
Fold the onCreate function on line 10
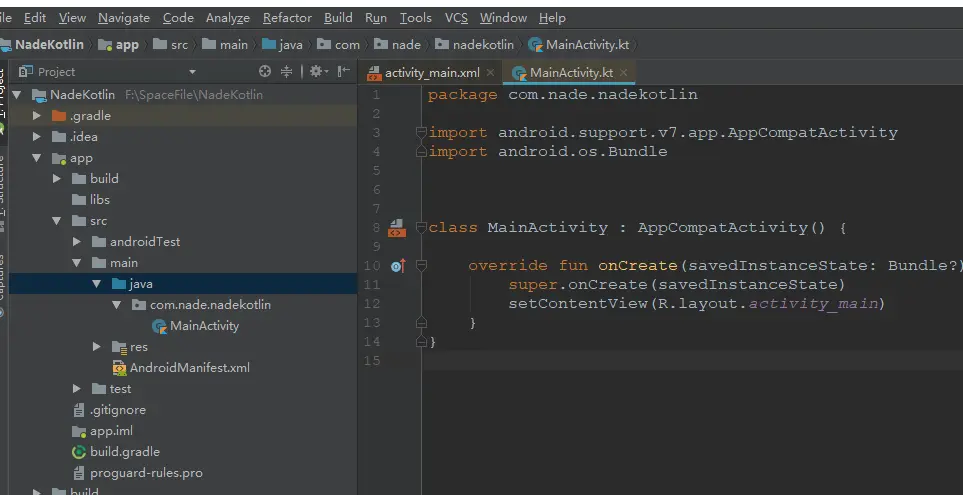421,266
